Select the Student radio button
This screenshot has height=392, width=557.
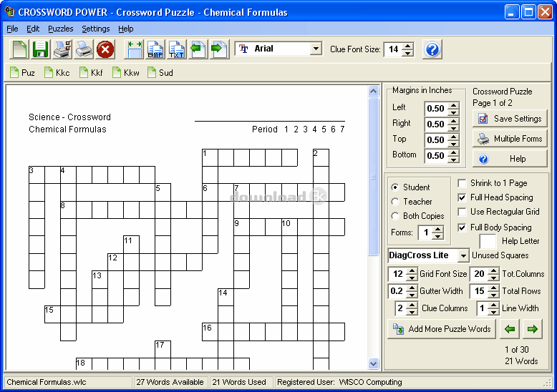(x=394, y=187)
